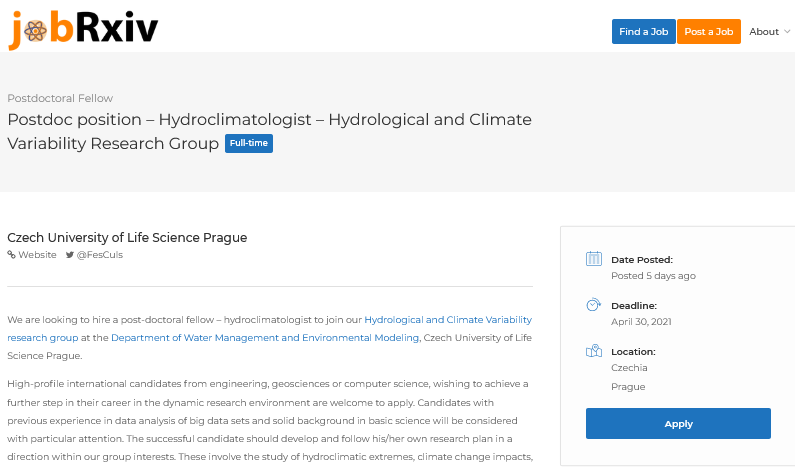The image size is (795, 468).
Task: Click the Twitter bird icon
Action: click(x=70, y=255)
